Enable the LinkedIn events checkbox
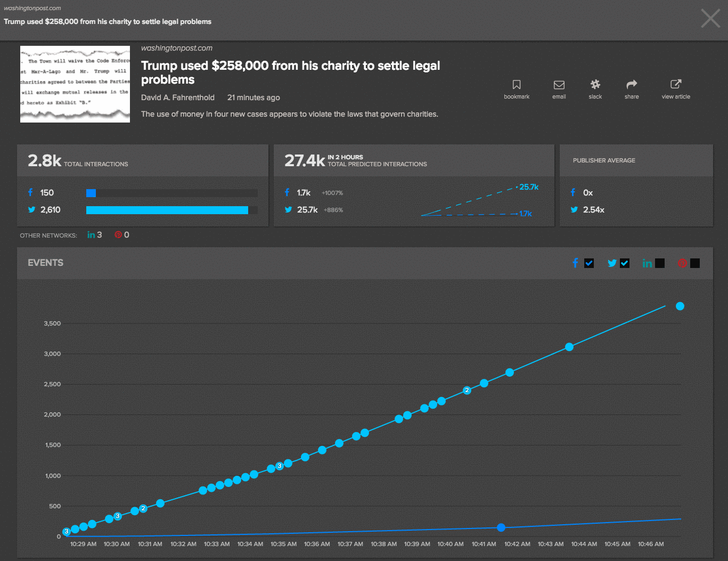Viewport: 728px width, 561px height. (x=660, y=263)
